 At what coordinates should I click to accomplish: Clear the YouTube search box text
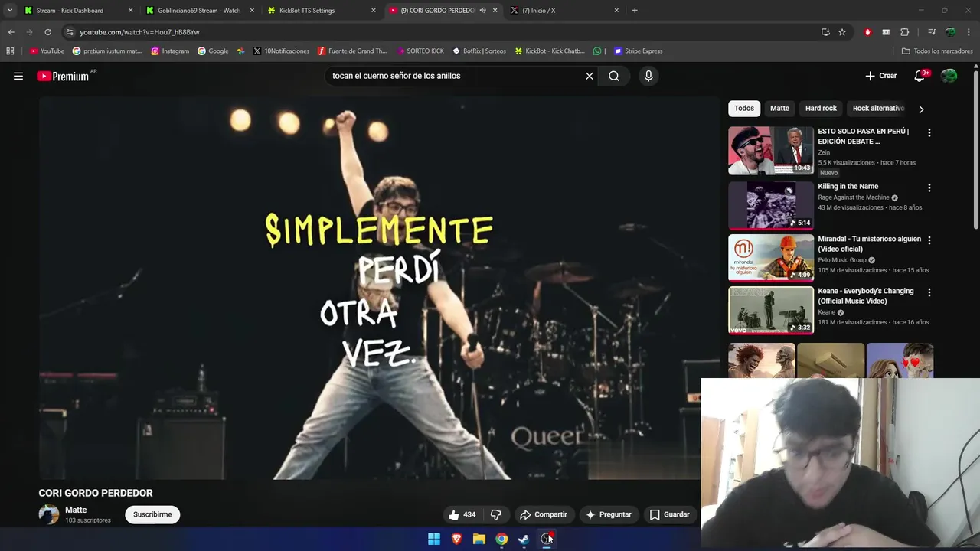click(x=590, y=76)
